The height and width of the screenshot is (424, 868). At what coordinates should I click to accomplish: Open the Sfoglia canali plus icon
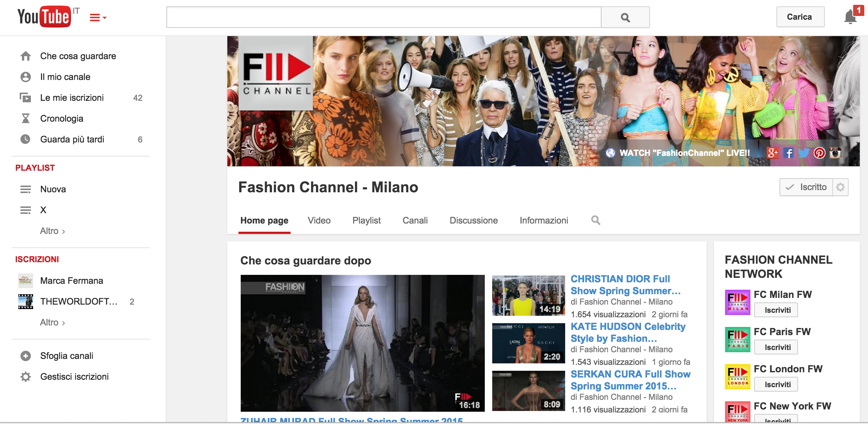[25, 356]
